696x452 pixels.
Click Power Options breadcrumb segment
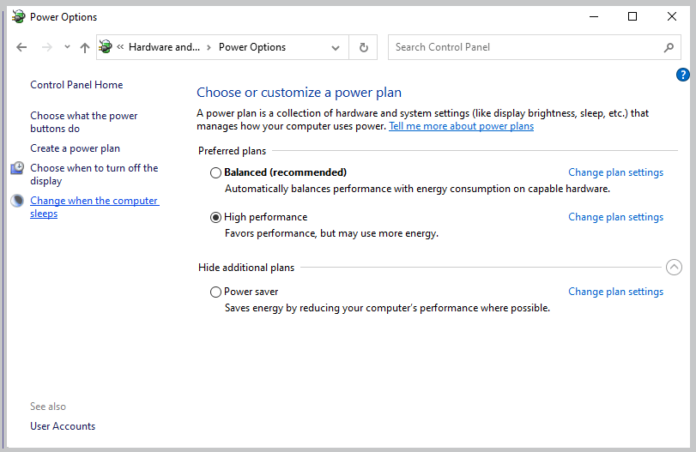252,47
